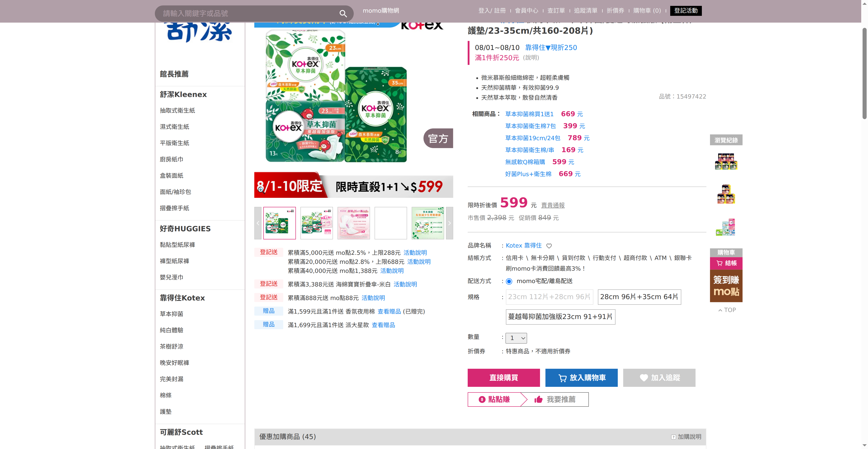The image size is (868, 449).
Task: Choose spec 23cm 112片+28cm 96片
Action: pos(549,297)
